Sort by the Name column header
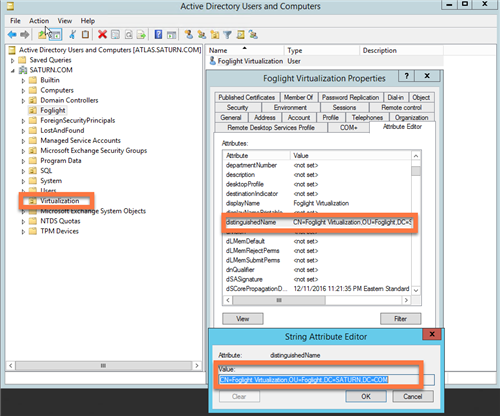The width and height of the screenshot is (500, 416). [x=245, y=50]
